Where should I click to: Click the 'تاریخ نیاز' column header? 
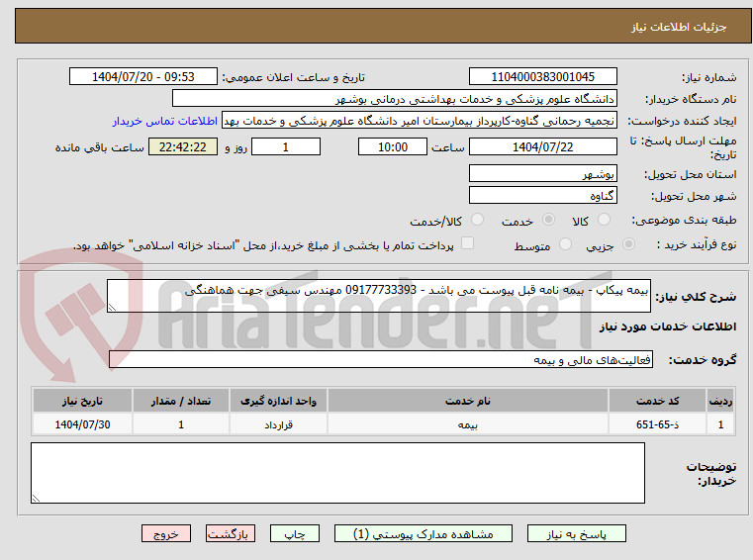tap(82, 401)
